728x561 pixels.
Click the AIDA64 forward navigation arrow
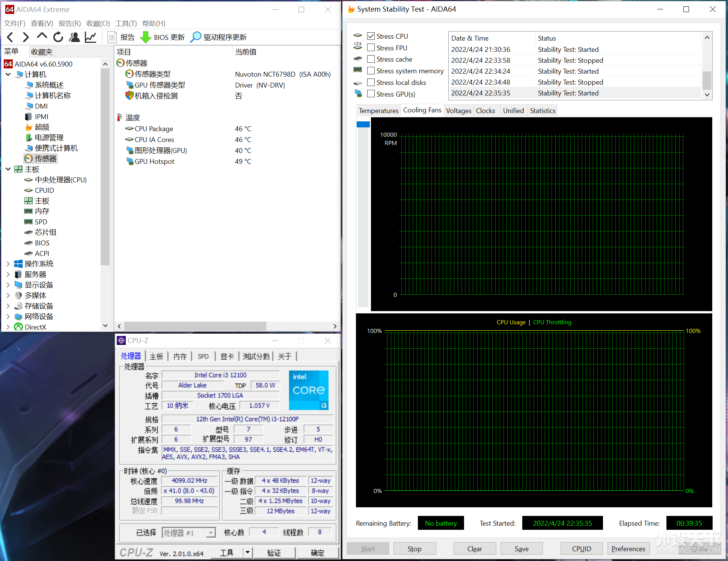point(26,37)
